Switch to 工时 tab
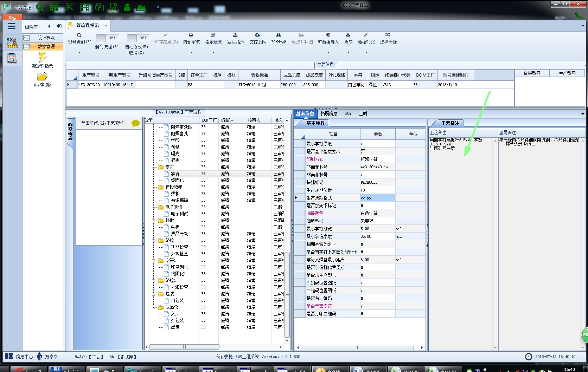This screenshot has width=588, height=372. (x=363, y=113)
